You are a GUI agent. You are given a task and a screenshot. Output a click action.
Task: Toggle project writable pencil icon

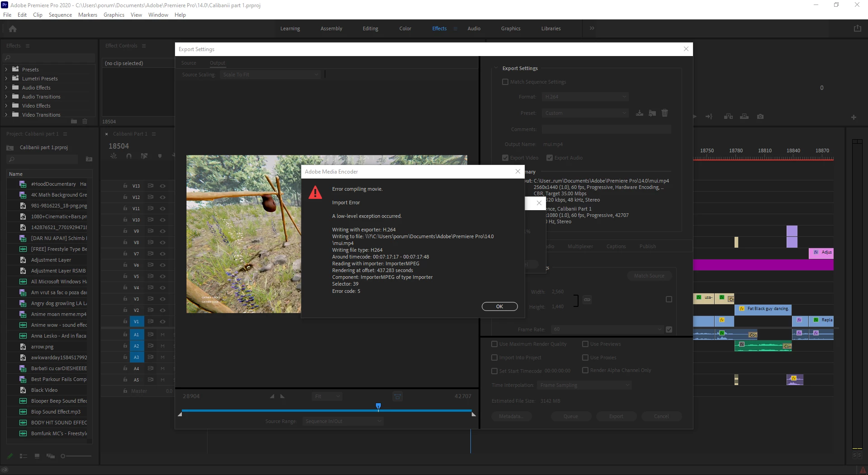pos(10,456)
